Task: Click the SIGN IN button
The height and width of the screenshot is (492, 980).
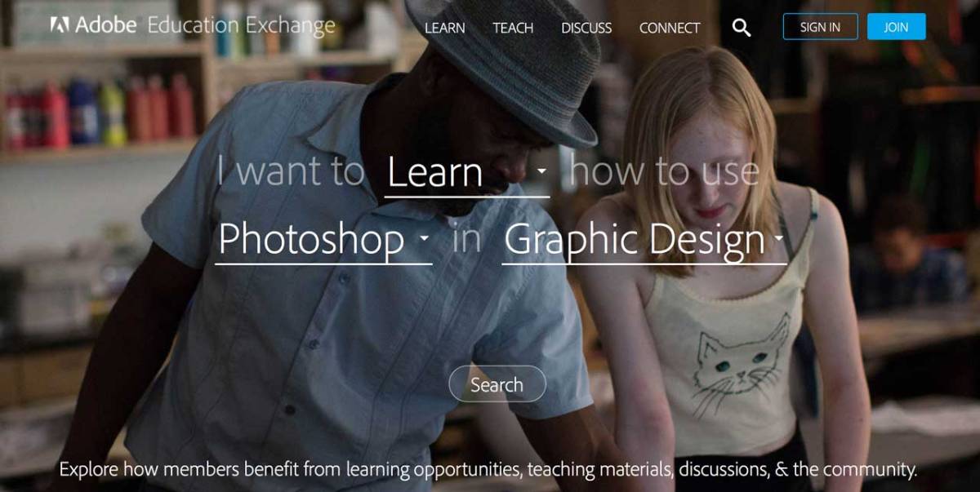Action: point(820,27)
